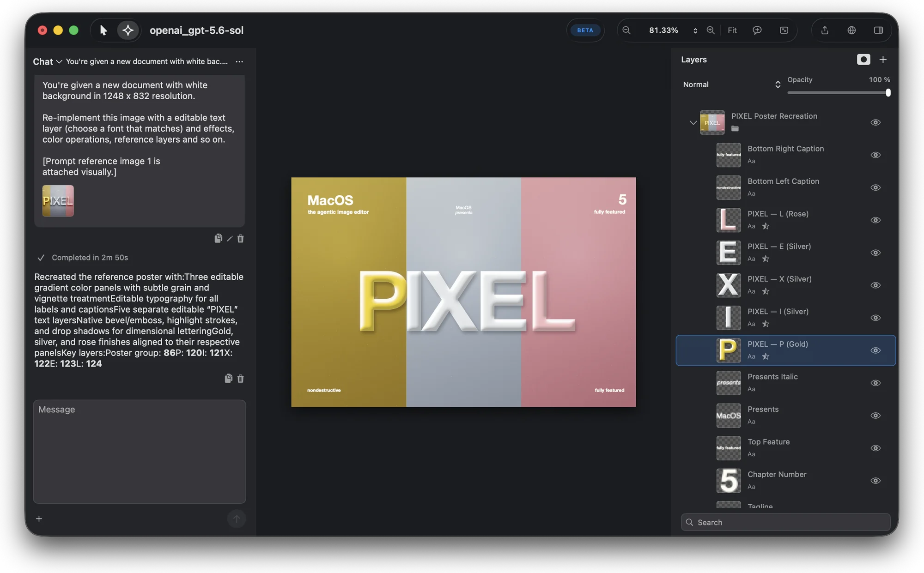
Task: Add a new layer with plus icon
Action: pyautogui.click(x=883, y=60)
